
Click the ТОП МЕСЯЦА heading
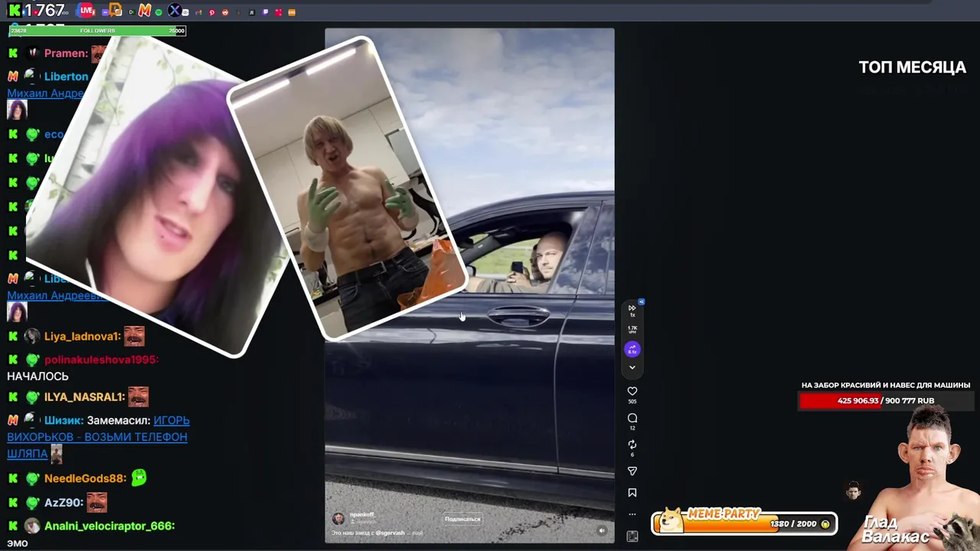pyautogui.click(x=913, y=67)
